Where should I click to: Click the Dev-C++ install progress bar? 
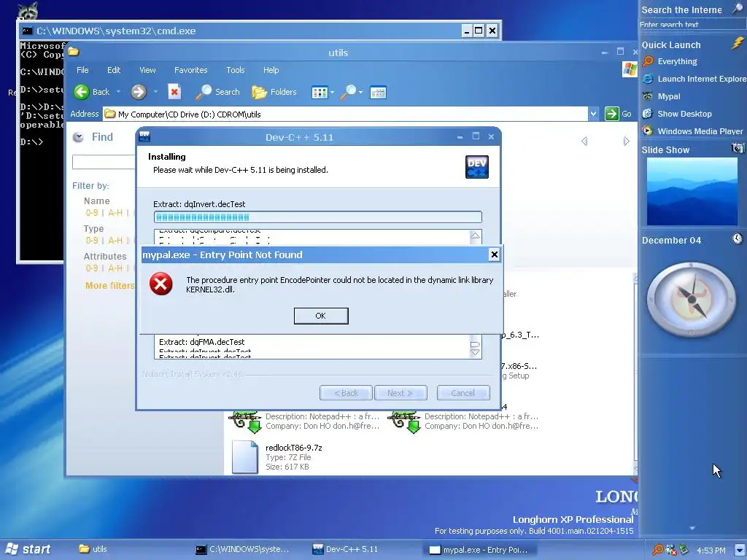tap(318, 217)
